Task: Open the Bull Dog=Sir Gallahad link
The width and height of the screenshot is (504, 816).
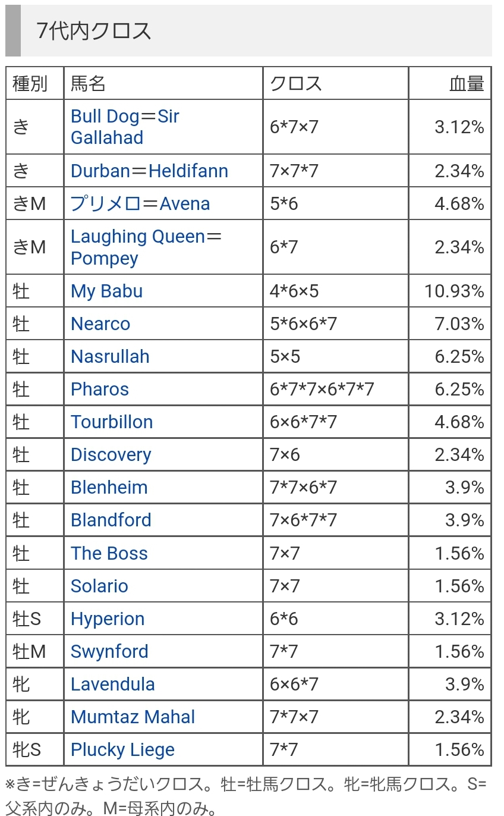Action: pos(125,127)
